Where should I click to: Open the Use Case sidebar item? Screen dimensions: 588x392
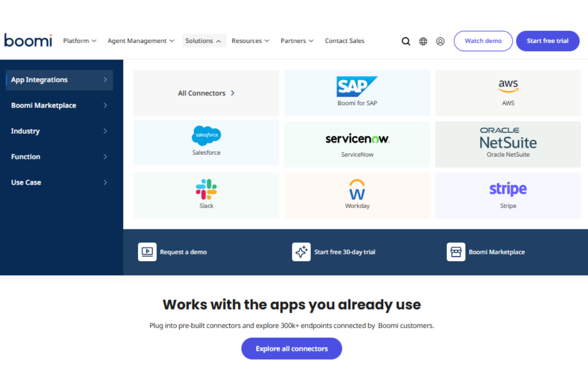(x=59, y=183)
